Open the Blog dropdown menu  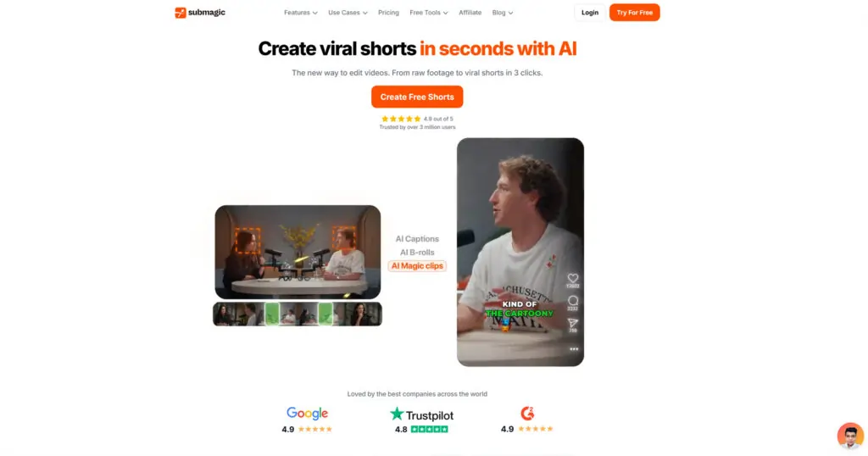tap(502, 13)
